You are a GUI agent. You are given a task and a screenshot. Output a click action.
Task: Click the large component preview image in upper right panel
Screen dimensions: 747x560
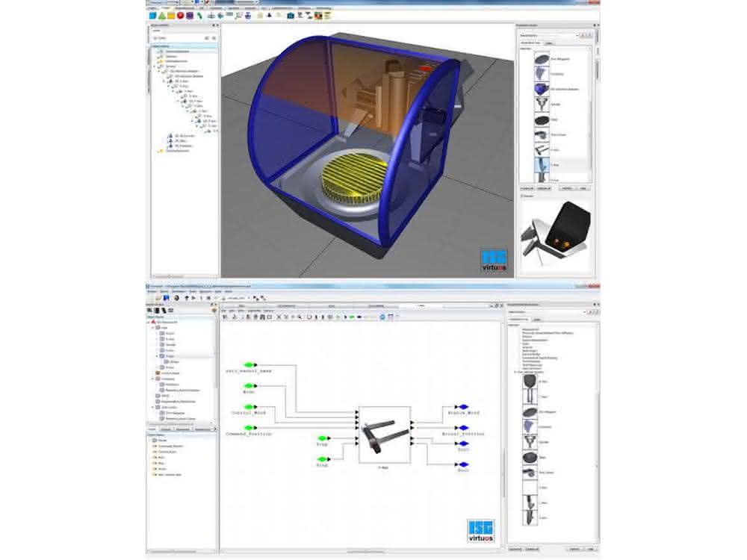557,234
